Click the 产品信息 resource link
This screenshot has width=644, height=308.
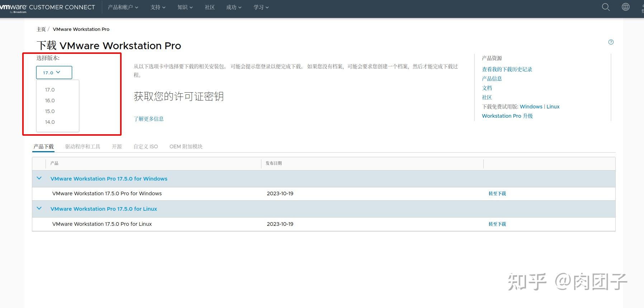click(x=492, y=79)
